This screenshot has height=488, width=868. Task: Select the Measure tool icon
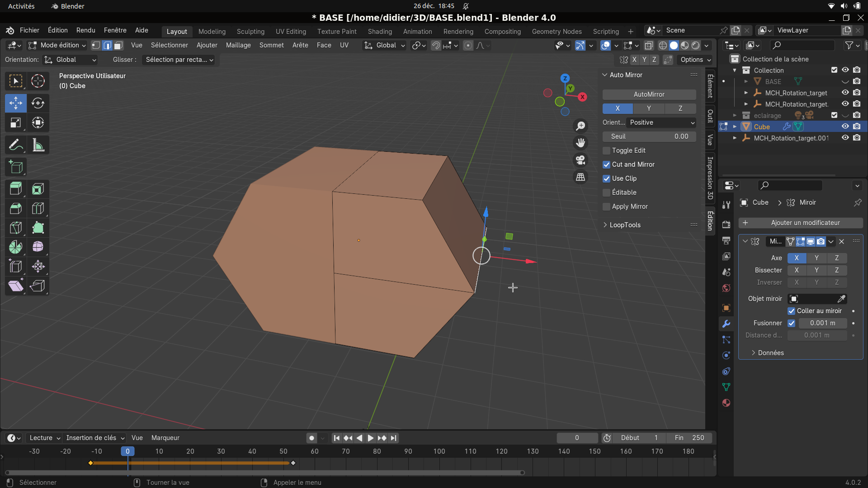(38, 145)
